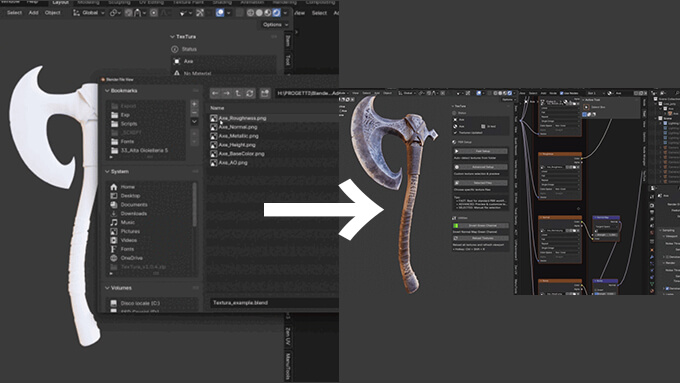The height and width of the screenshot is (383, 680).
Task: Open the Item sidebar tab
Action: 288,41
